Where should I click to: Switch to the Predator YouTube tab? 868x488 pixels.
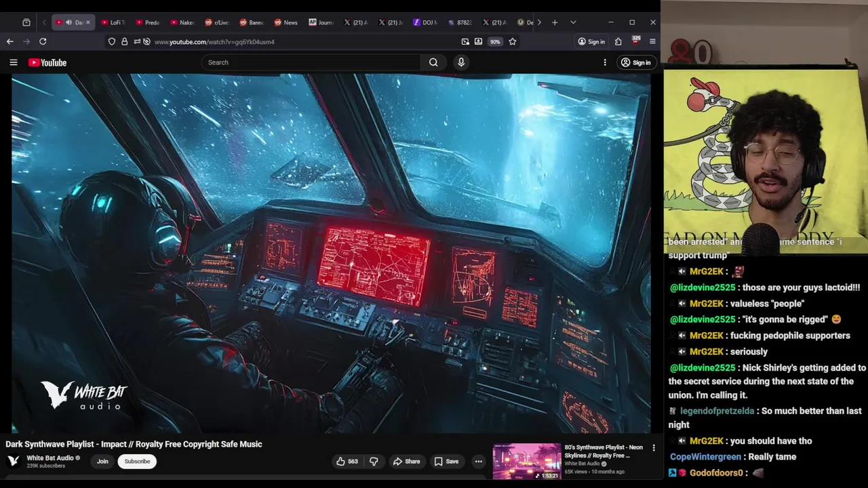coord(149,22)
